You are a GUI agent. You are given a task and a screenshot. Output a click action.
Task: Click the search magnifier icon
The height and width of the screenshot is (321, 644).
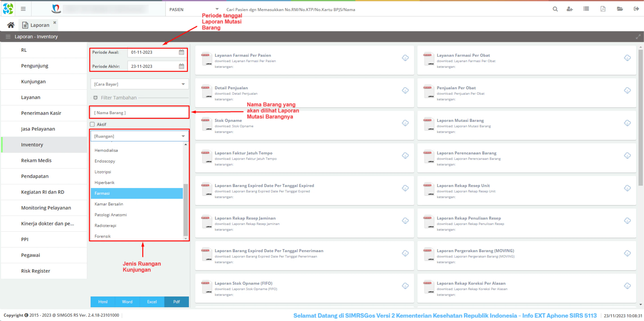tap(555, 9)
